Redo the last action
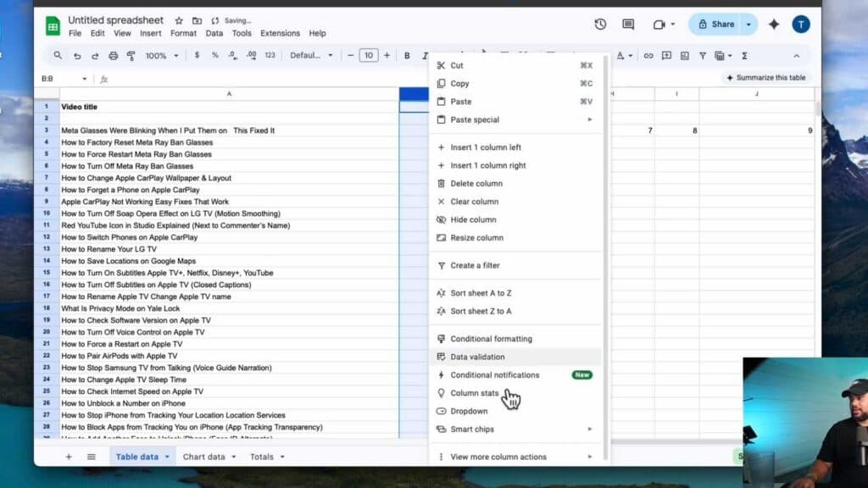868x488 pixels. point(95,56)
